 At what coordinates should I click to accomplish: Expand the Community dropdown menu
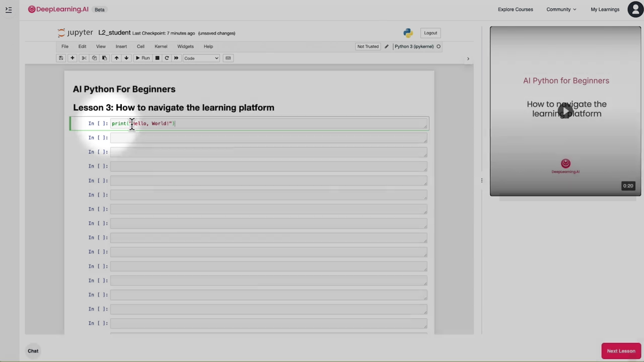coord(561,9)
